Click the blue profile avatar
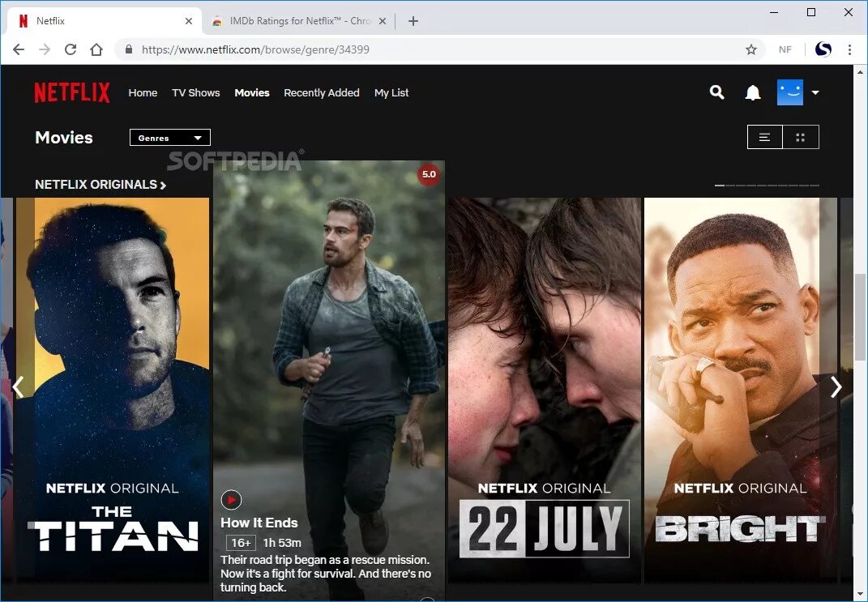The image size is (868, 602). point(790,92)
